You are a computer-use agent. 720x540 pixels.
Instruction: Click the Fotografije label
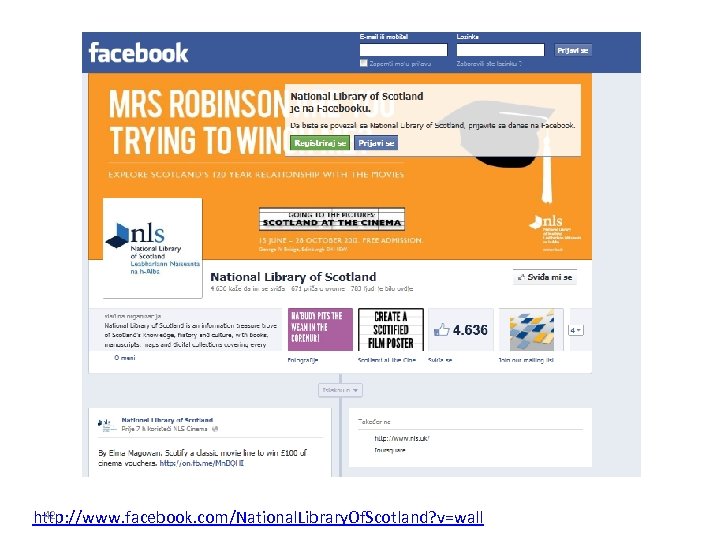point(303,360)
